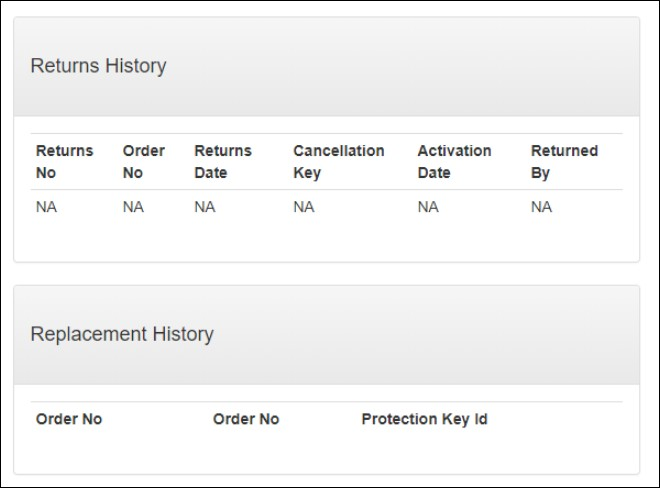Click the NA value under Activation Date
This screenshot has width=660, height=488.
(428, 207)
